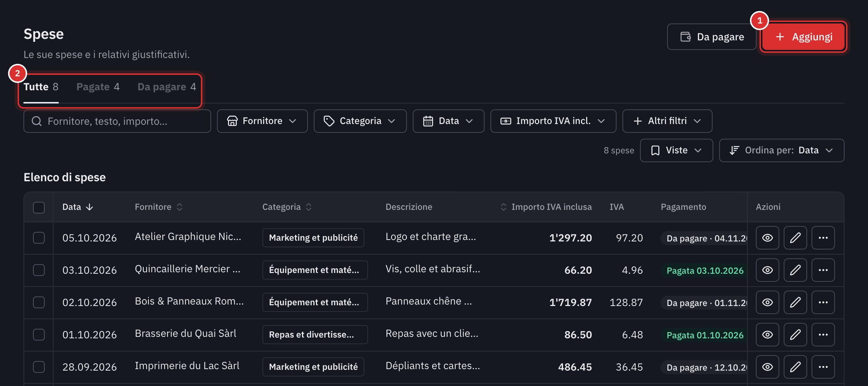Viewport: 868px width, 386px height.
Task: Click the Pagata 03.10.2026 payment badge
Action: [x=705, y=271]
